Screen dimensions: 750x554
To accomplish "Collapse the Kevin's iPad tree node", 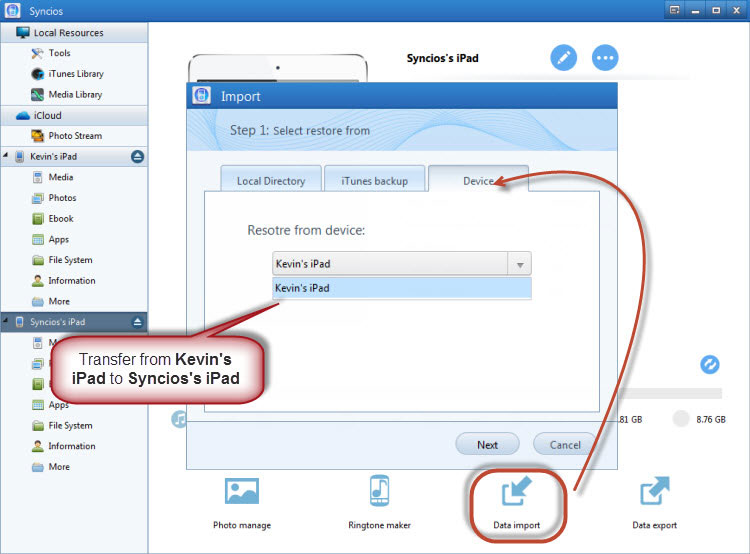I will point(6,155).
